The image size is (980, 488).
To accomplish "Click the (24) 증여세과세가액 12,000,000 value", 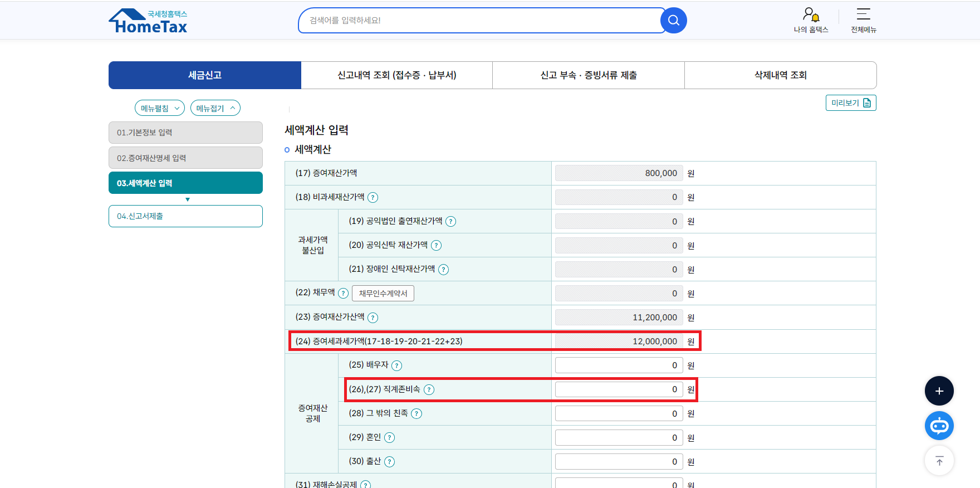I will pos(619,341).
